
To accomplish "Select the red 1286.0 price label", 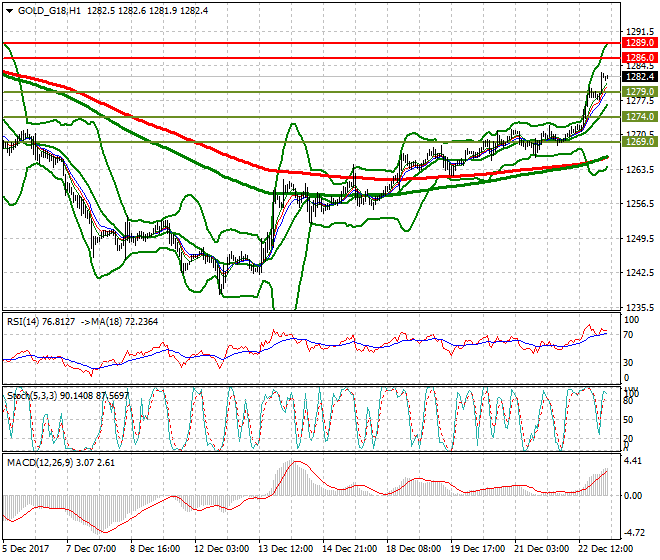I will coord(638,59).
